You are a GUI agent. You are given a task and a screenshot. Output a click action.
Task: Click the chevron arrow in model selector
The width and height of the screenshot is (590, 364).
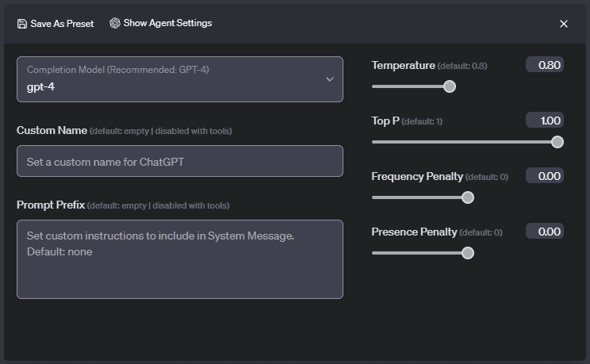(x=330, y=79)
